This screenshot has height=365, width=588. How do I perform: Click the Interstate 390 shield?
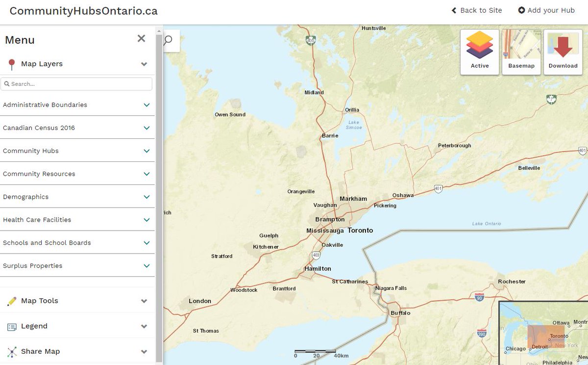[x=482, y=333]
